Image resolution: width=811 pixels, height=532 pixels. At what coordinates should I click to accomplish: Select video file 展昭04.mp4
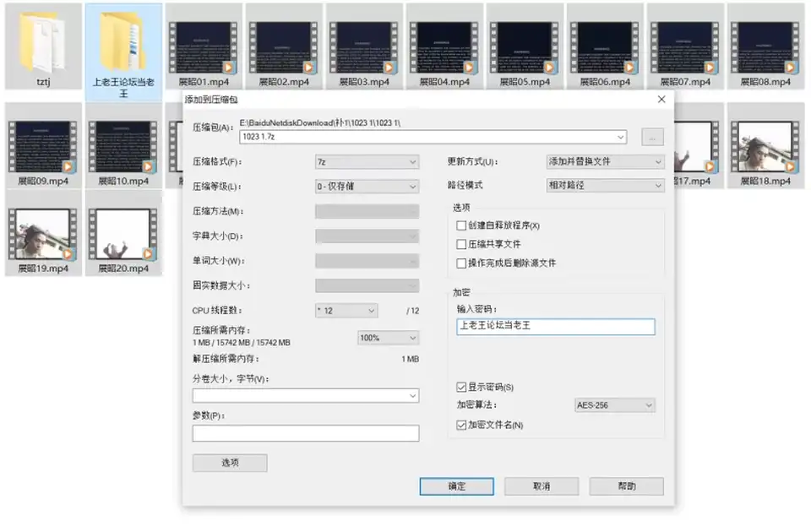444,46
